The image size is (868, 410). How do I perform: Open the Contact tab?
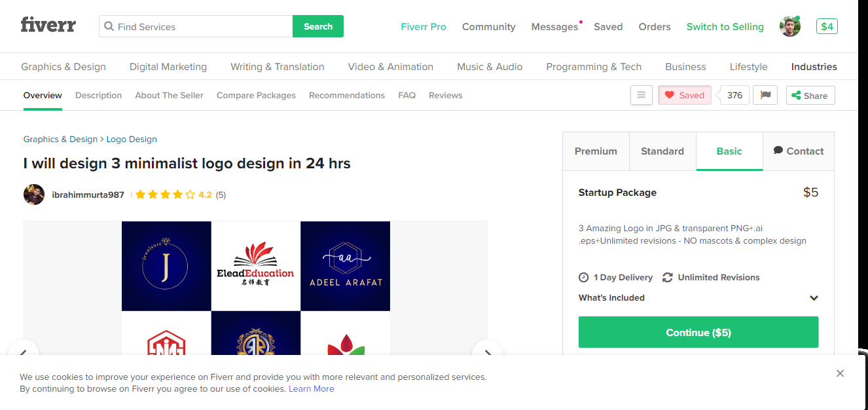click(798, 151)
